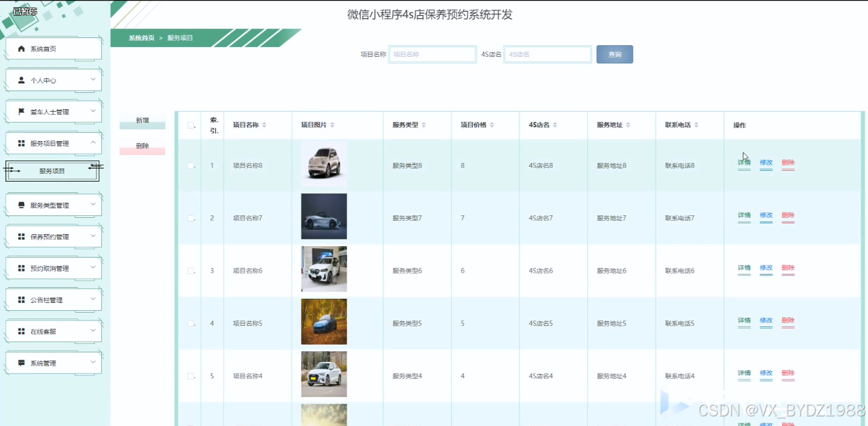Sort by 4S店名 column arrows
868x426 pixels.
click(x=555, y=125)
